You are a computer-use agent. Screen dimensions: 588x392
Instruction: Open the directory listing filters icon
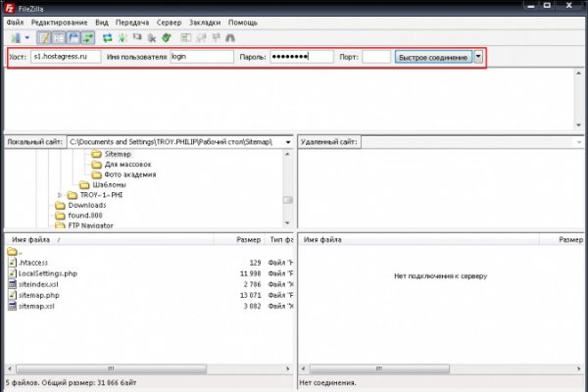186,37
